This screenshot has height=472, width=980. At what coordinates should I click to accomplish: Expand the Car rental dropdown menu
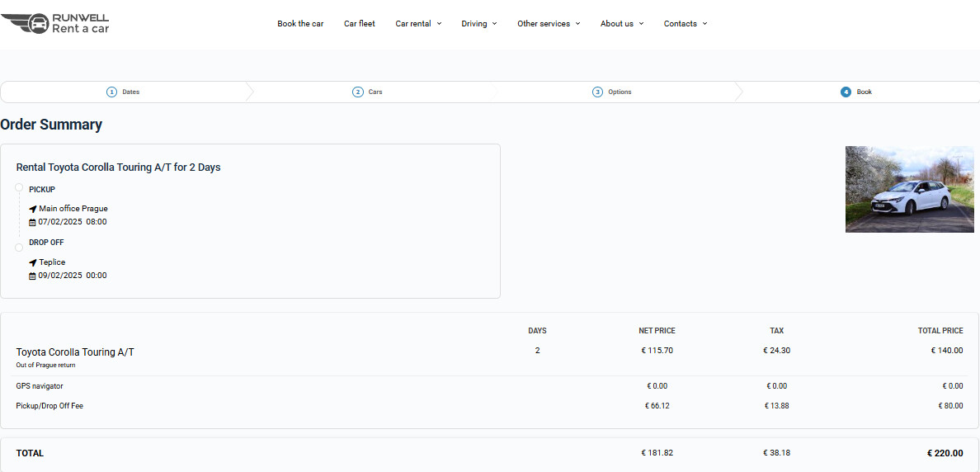click(418, 24)
